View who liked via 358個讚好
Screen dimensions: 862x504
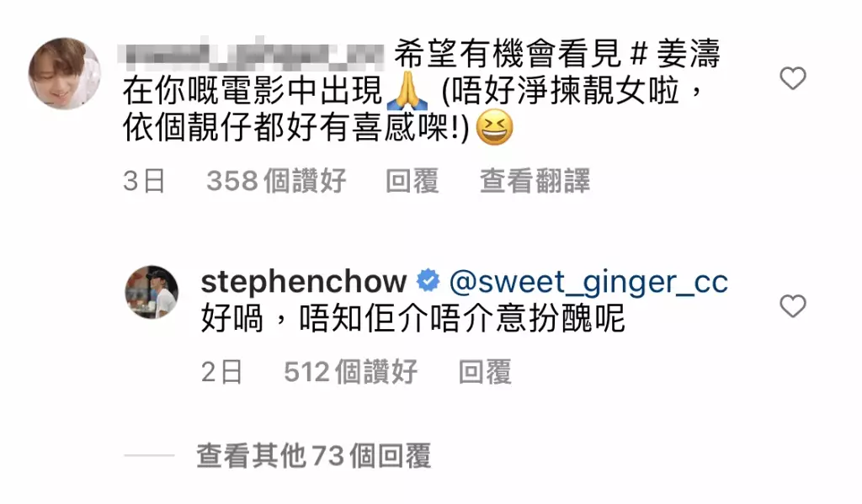276,181
